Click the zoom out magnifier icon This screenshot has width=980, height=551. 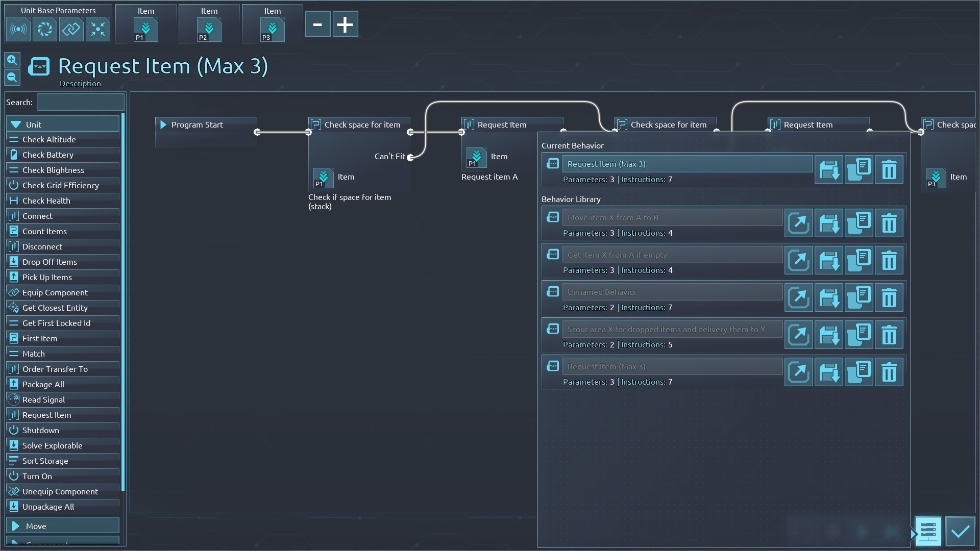pos(12,78)
